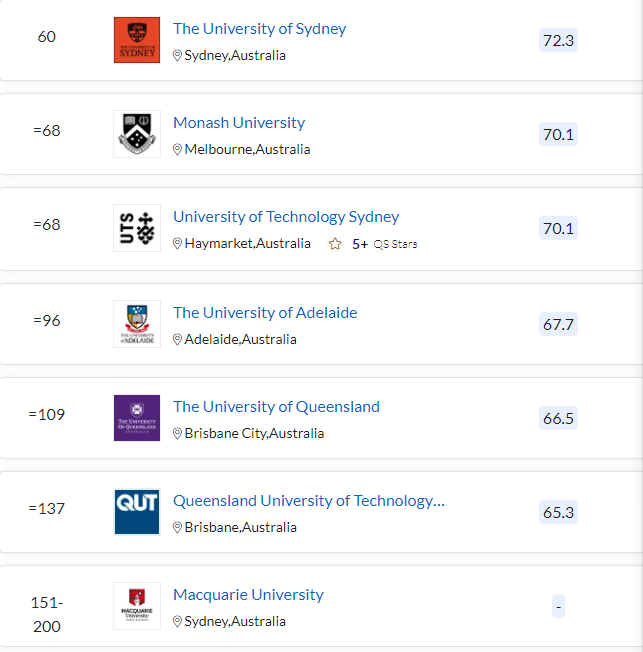
Task: Click the University of Queensland purple logo
Action: click(x=137, y=418)
